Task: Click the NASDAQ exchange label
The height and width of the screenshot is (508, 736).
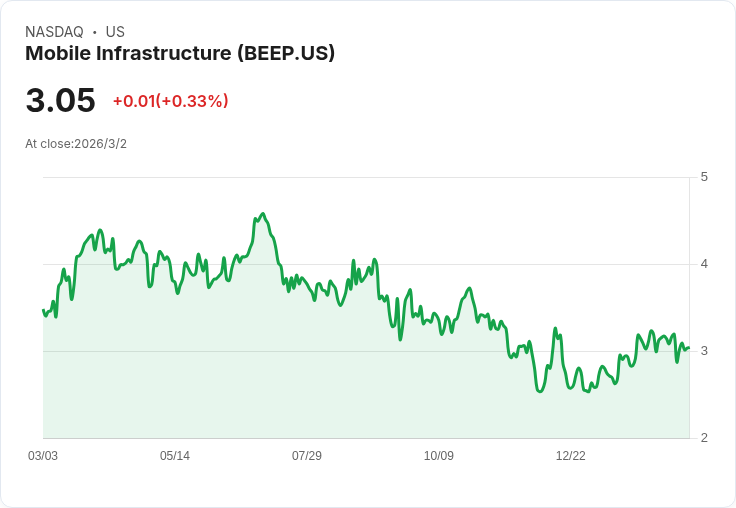Action: (54, 32)
